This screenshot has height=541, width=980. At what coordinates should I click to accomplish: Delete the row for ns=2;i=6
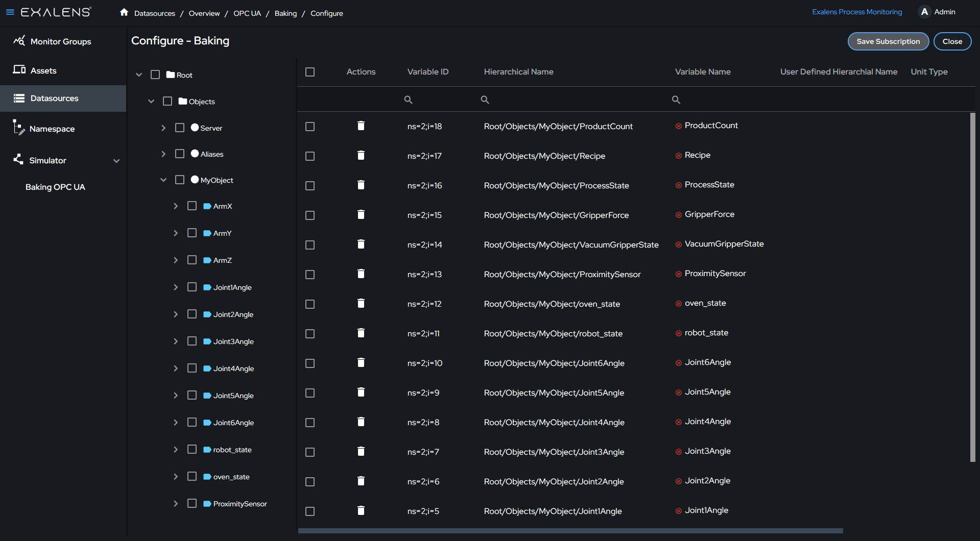361,481
